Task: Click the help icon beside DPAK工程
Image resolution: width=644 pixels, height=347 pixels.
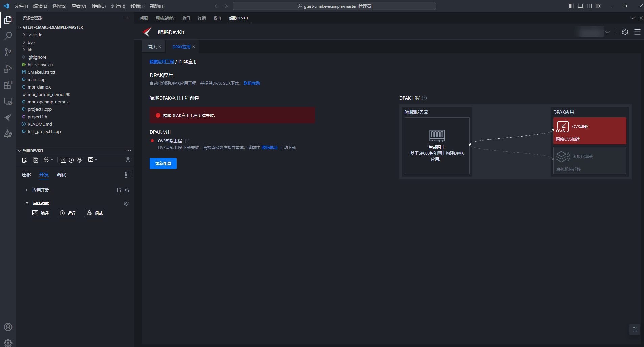Action: (424, 98)
